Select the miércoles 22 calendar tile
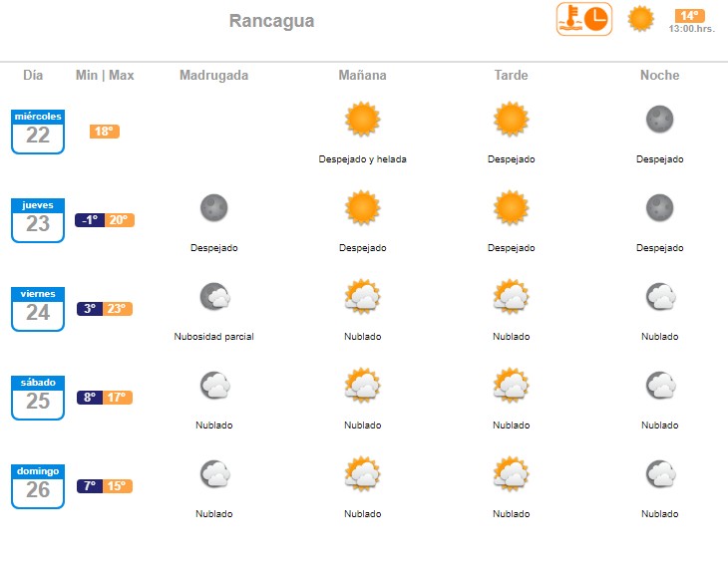 pyautogui.click(x=38, y=132)
